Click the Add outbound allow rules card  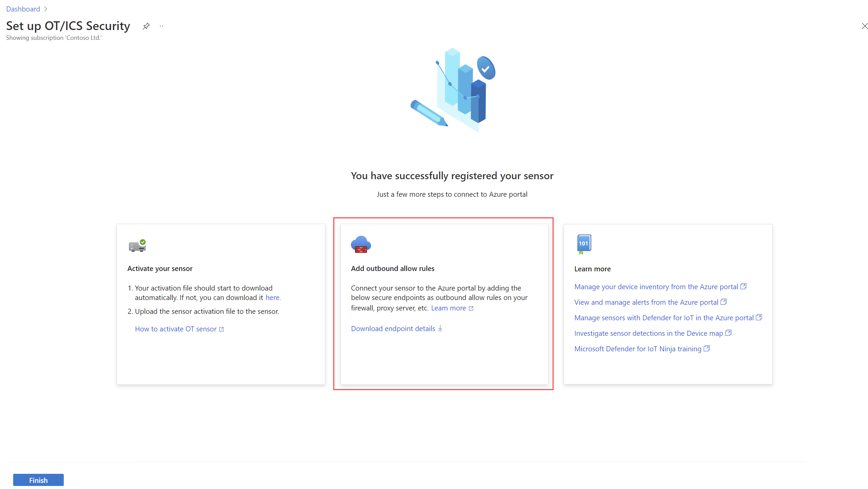(x=444, y=304)
